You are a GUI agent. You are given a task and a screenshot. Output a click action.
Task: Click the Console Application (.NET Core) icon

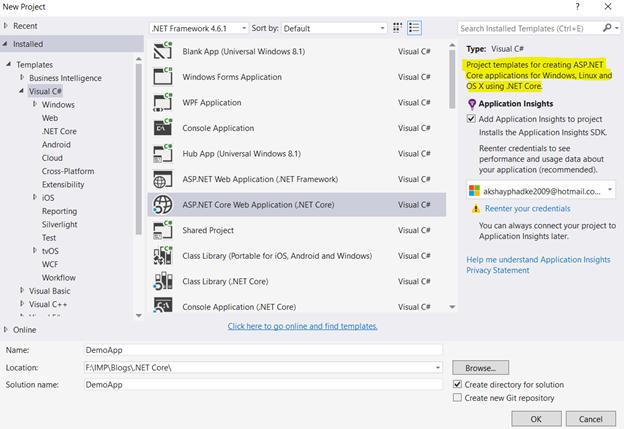(x=163, y=305)
